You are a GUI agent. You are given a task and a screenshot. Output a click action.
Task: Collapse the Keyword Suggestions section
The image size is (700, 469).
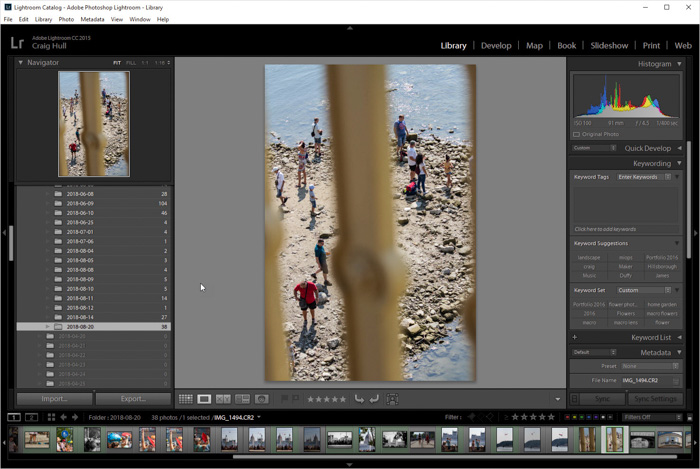click(x=677, y=243)
